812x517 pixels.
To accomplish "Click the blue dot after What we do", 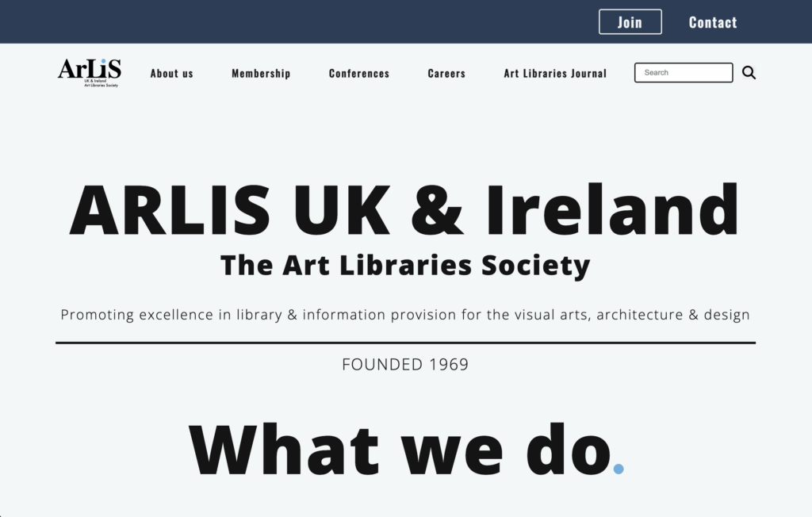I will coord(619,469).
